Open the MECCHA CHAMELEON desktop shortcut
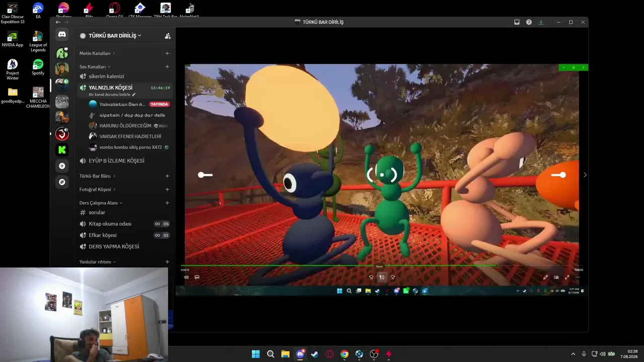644x362 pixels. (38, 98)
